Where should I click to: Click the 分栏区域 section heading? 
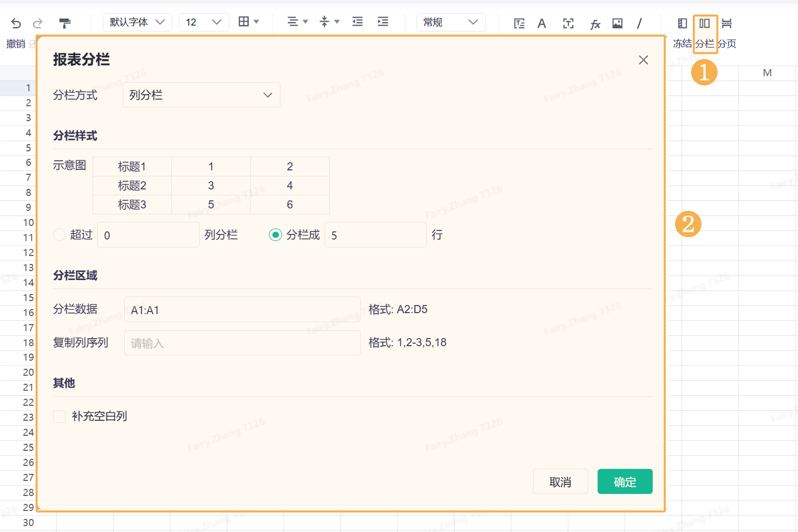coord(75,275)
